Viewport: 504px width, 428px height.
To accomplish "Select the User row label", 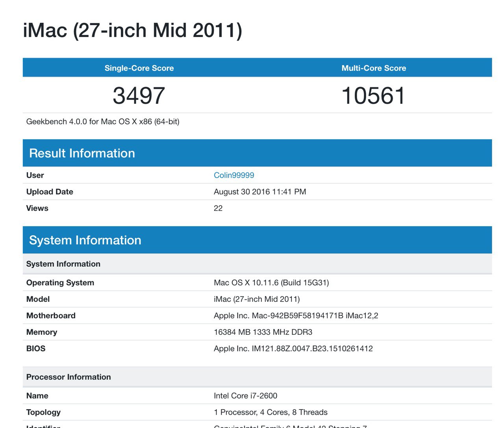I will 35,175.
